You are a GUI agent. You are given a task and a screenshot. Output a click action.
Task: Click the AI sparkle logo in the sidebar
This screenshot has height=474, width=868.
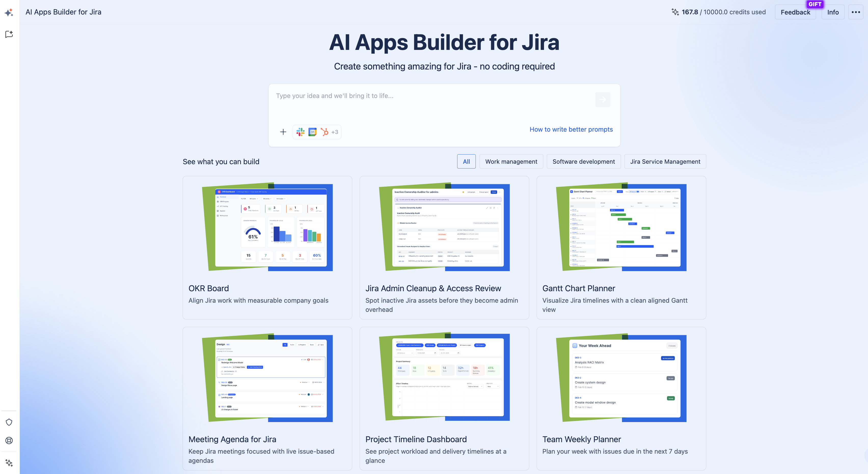click(9, 12)
